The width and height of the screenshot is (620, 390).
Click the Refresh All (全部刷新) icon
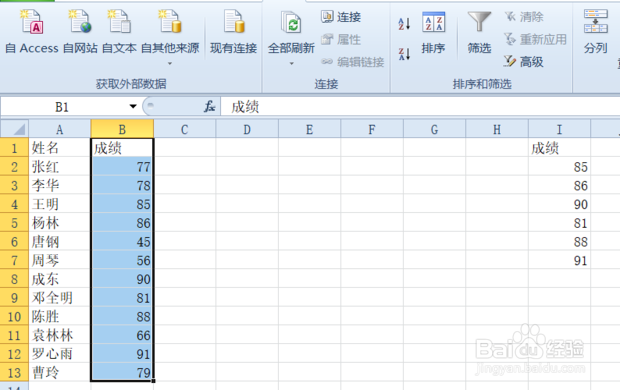click(x=291, y=22)
